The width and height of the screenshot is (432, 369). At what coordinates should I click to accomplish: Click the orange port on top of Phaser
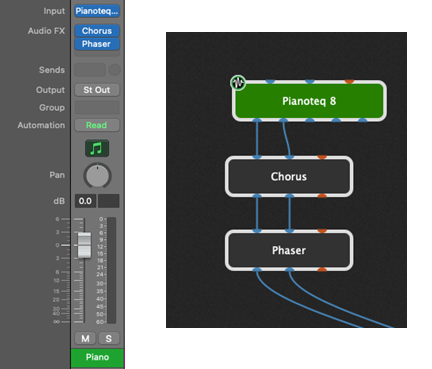322,231
